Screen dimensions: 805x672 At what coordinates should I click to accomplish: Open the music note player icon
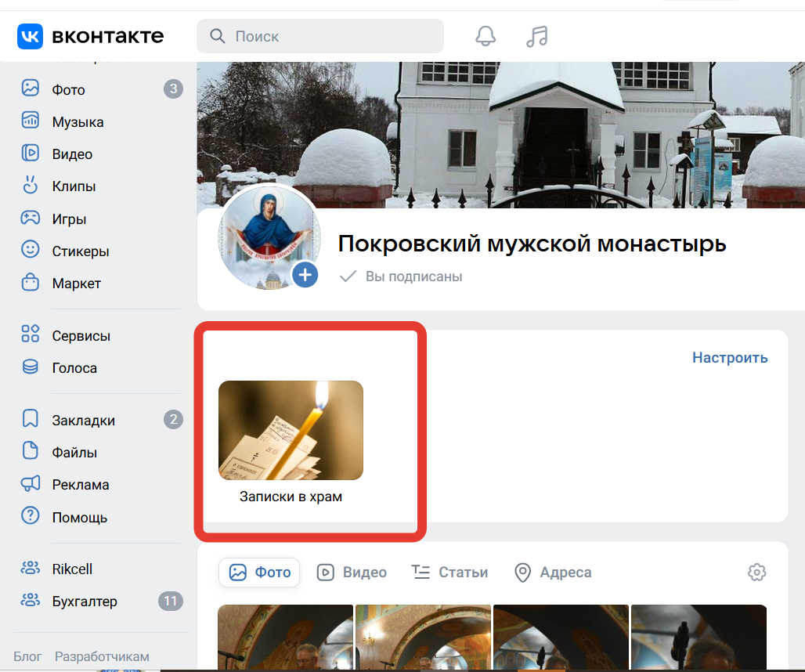point(536,36)
